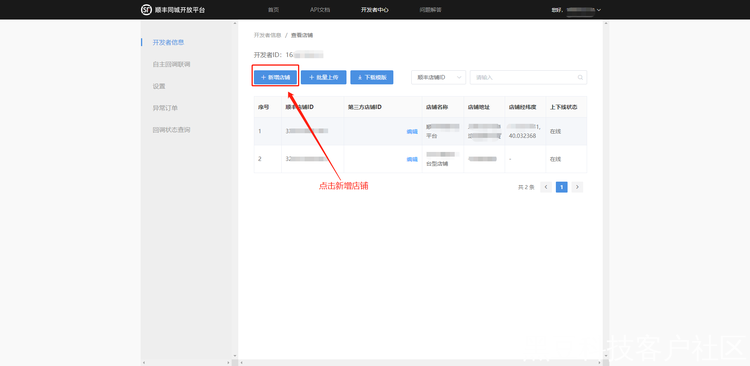Open the API文档 top navigation item
750x366 pixels.
click(x=320, y=10)
